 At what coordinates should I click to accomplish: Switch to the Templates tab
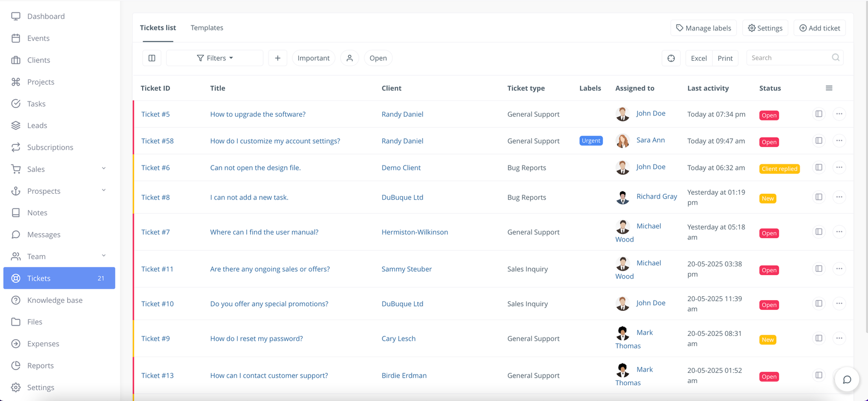(207, 28)
